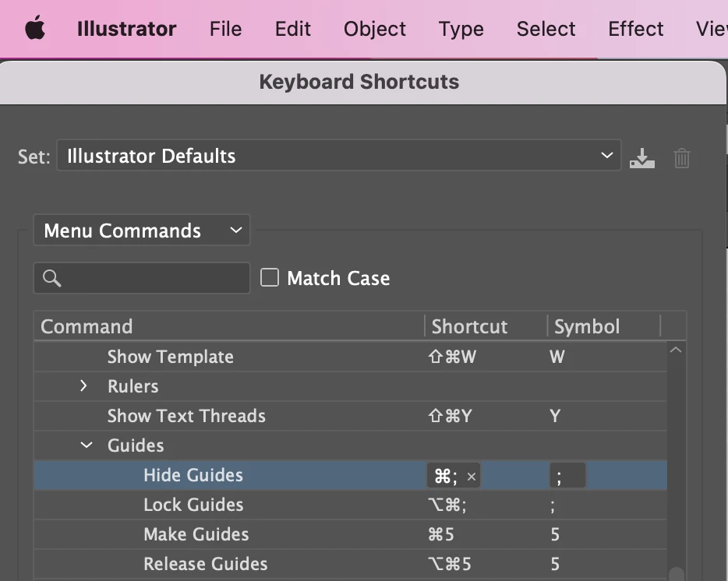Click the magnifier icon in search field
Screen dimensions: 728x581
click(x=51, y=279)
